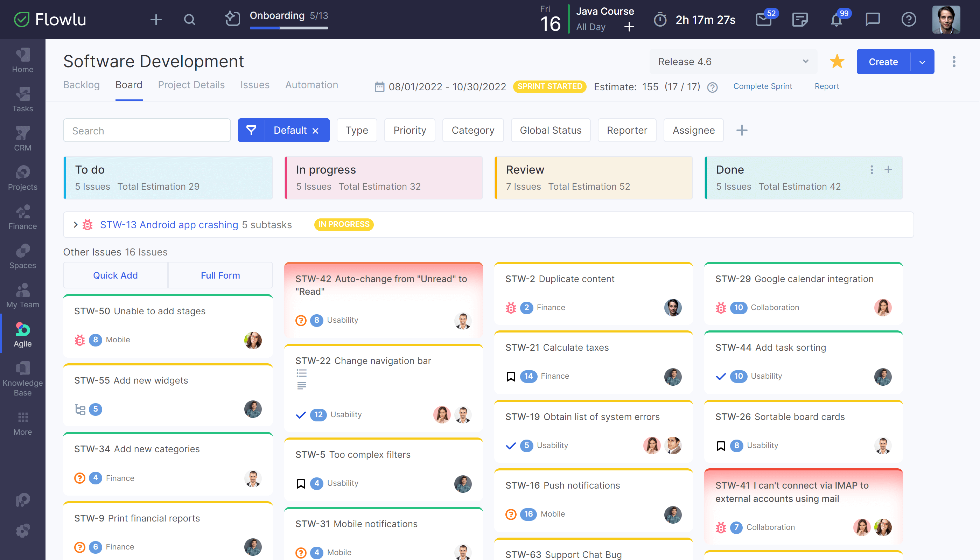Click the time tracker stopwatch icon
The image size is (980, 560).
click(x=660, y=20)
